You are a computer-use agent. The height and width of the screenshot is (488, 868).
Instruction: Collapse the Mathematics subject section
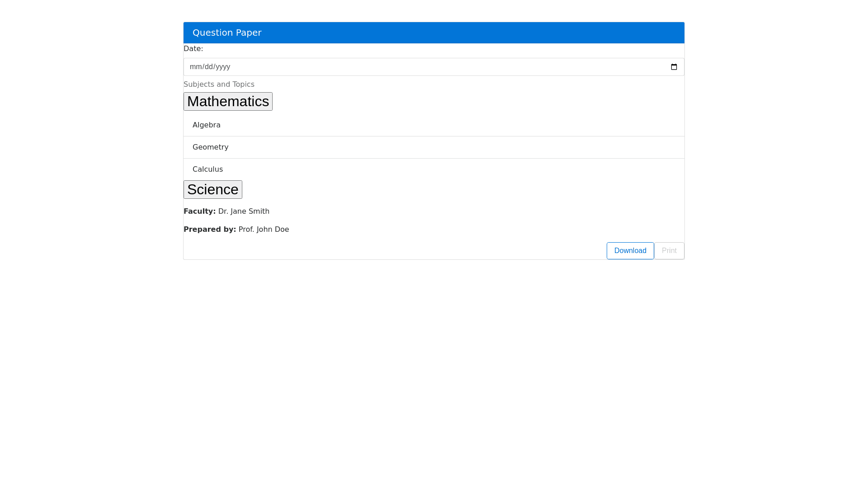228,101
